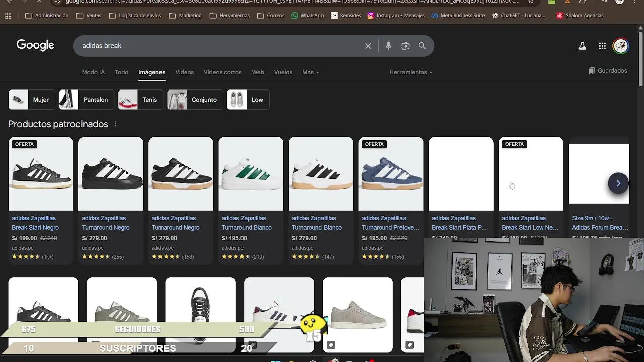
Task: Switch to the Todo results tab
Action: 121,72
